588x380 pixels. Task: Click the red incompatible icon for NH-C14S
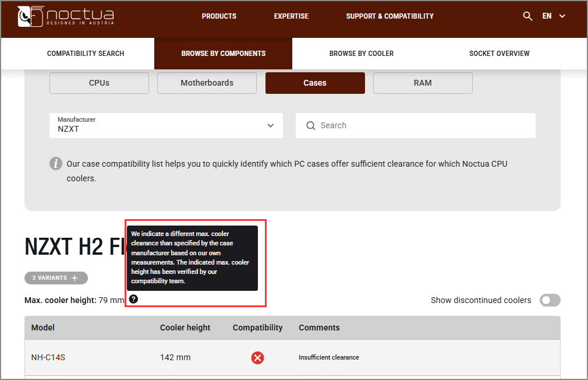click(x=258, y=358)
